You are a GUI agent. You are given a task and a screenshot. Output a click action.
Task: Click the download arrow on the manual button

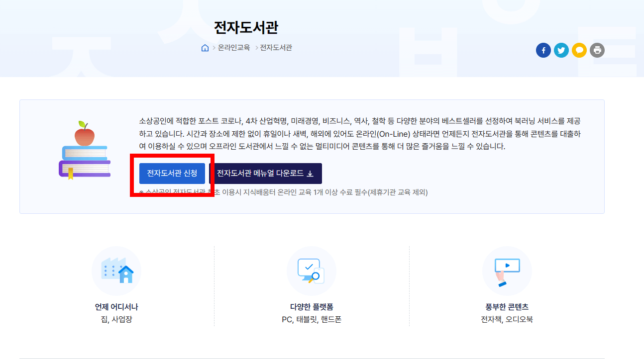pyautogui.click(x=309, y=174)
